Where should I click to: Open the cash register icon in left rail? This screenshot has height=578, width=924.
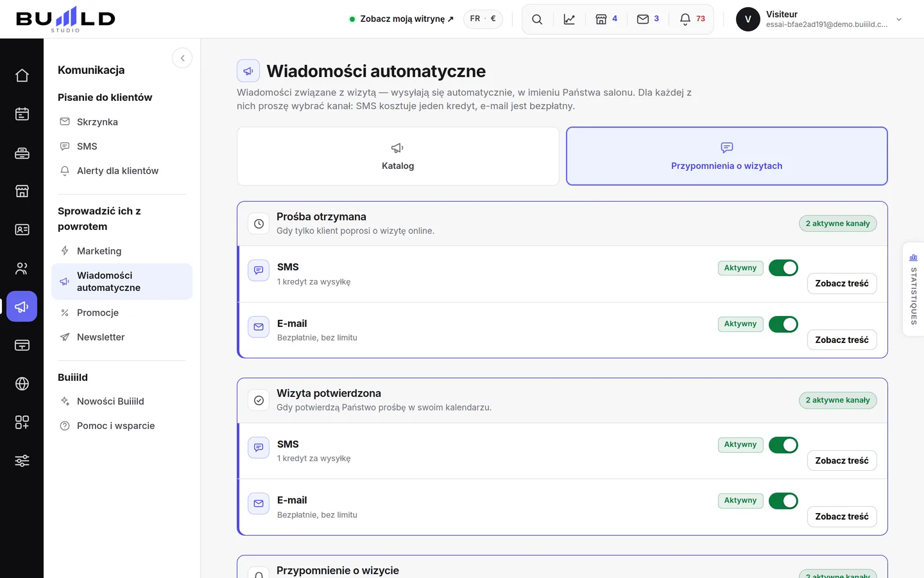22,153
